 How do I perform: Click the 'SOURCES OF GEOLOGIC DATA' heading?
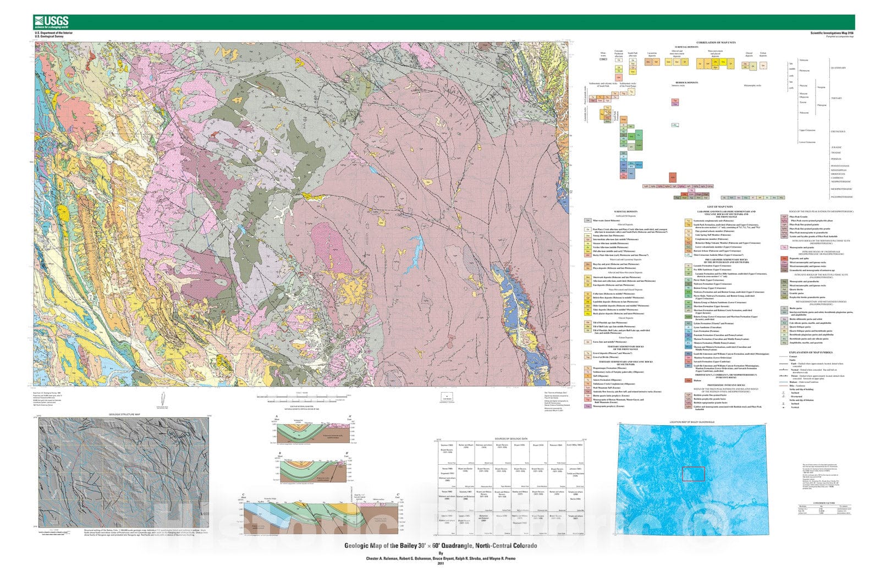coord(511,438)
